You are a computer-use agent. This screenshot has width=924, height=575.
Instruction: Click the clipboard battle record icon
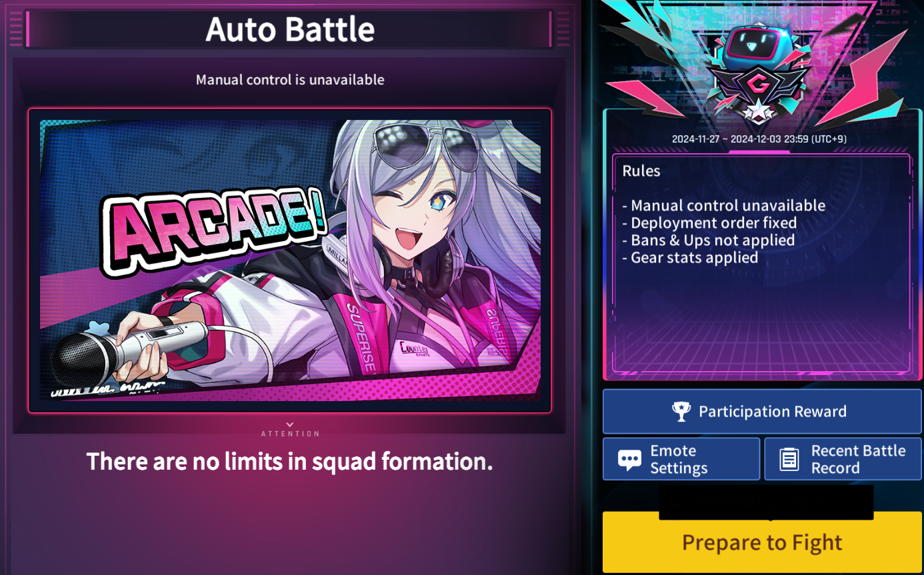pyautogui.click(x=789, y=459)
